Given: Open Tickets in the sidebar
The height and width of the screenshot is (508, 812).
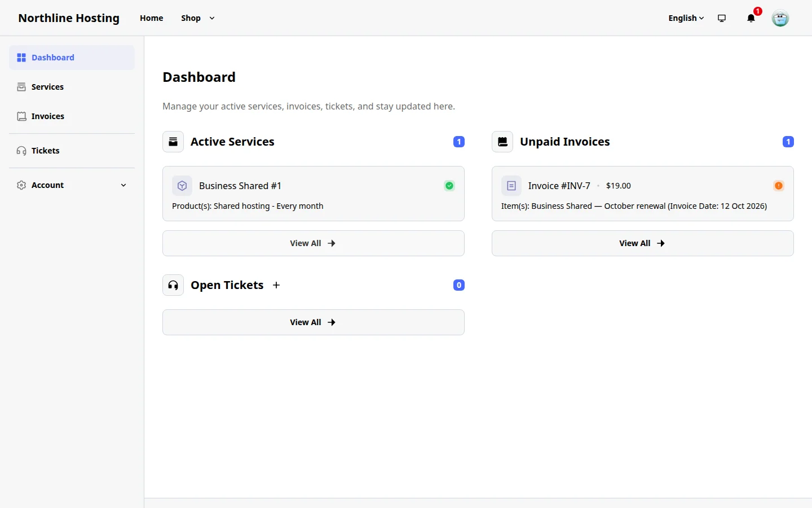Looking at the screenshot, I should [72, 151].
